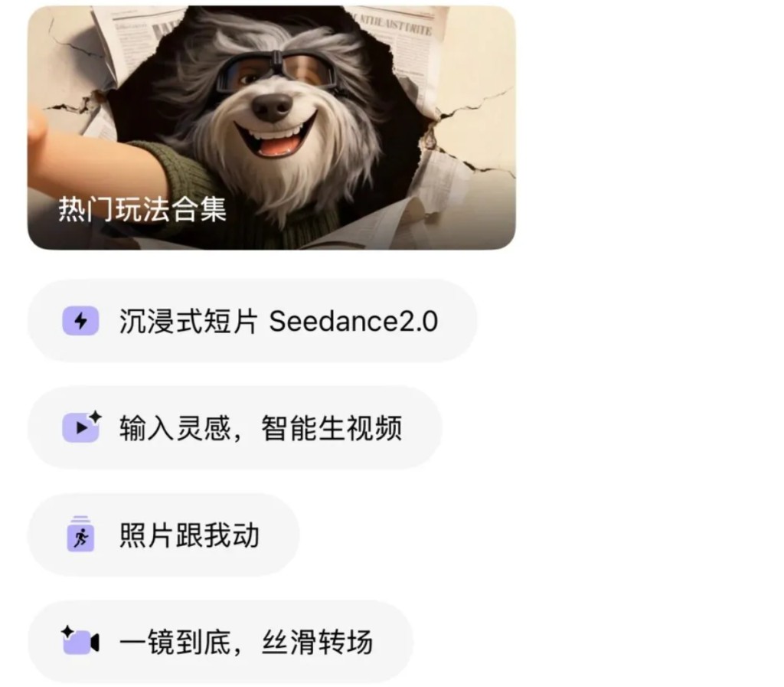
Task: Open the 热门玩法合集 banner
Action: click(x=272, y=127)
